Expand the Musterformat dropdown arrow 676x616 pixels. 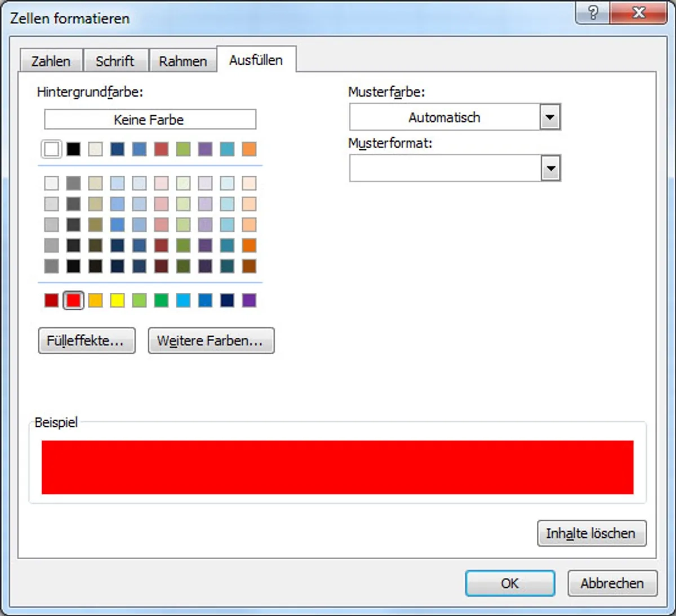(550, 168)
